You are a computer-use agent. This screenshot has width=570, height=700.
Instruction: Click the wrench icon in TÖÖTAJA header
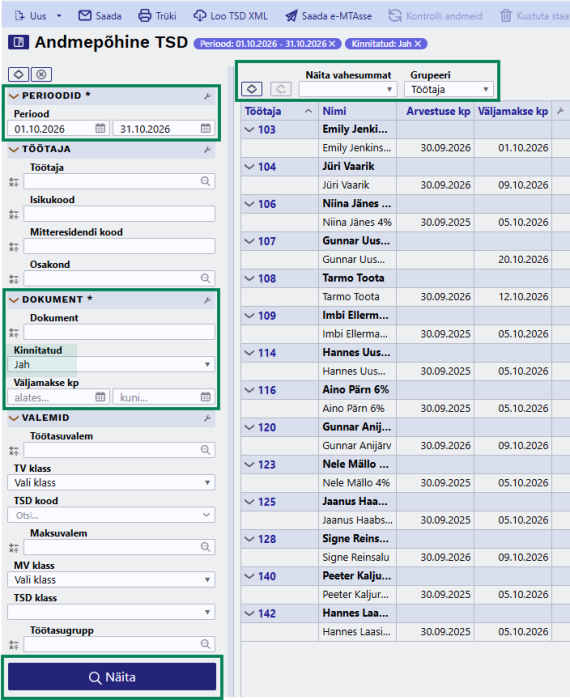(x=207, y=150)
